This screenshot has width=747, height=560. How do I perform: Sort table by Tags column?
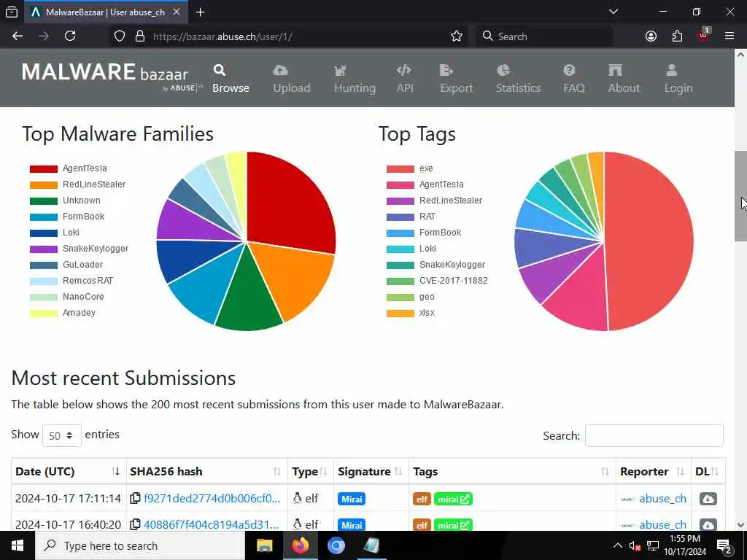[512, 472]
